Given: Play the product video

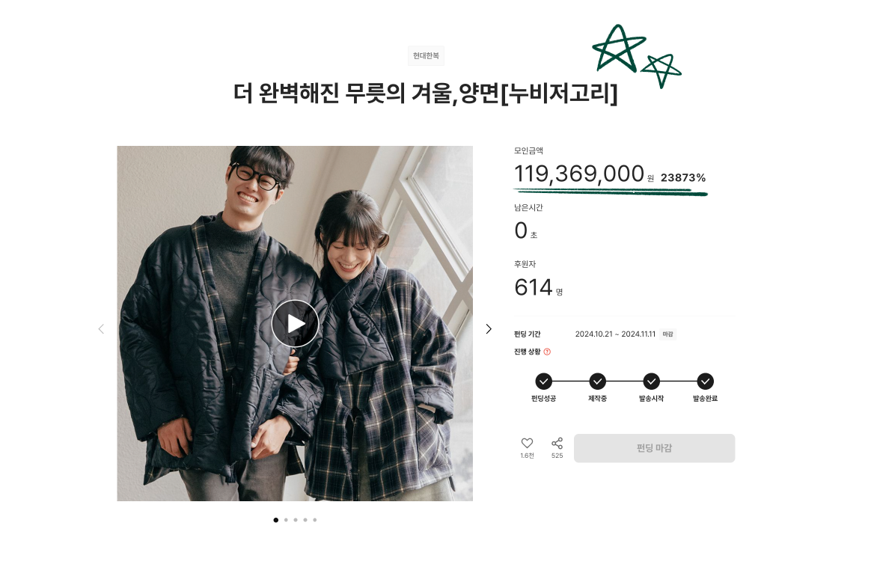Looking at the screenshot, I should (x=295, y=324).
